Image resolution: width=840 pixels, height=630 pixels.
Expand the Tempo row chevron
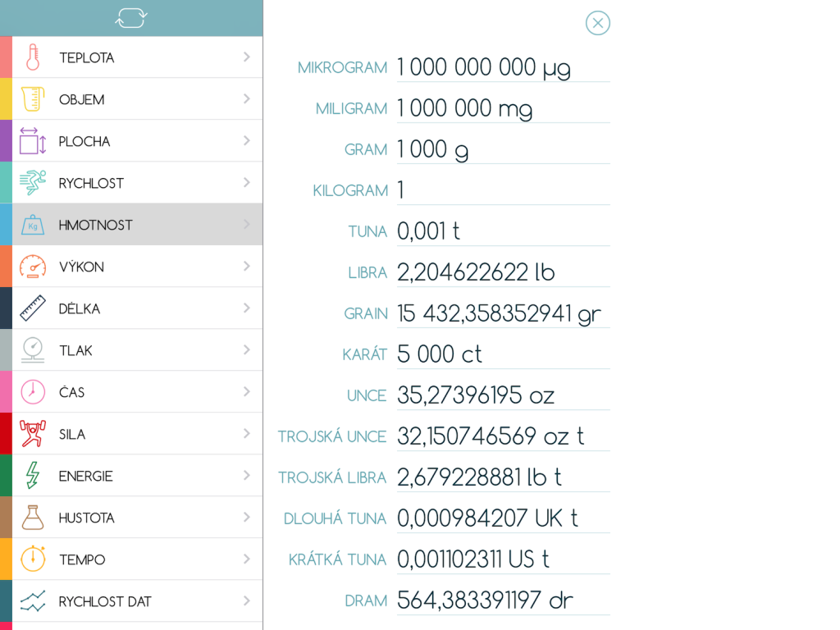coord(246,559)
